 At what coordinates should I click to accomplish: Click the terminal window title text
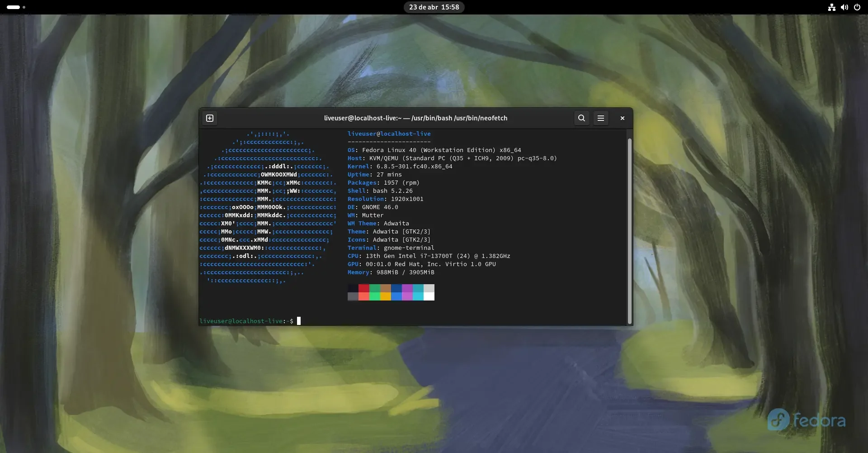[x=415, y=118]
